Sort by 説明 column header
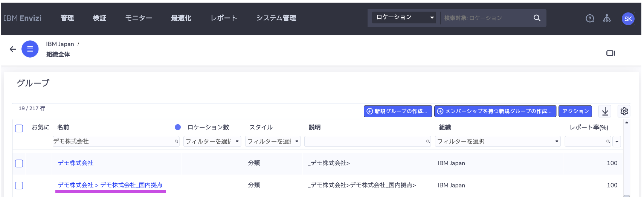This screenshot has height=201, width=644. (x=315, y=127)
